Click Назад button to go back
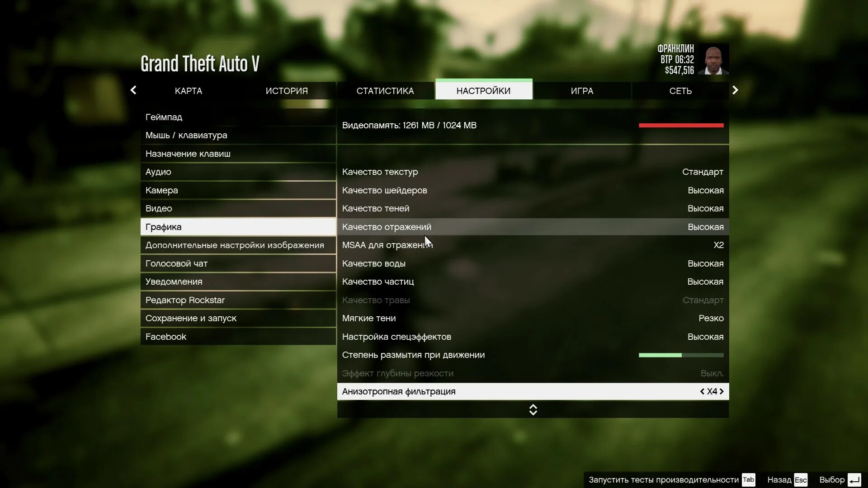 tap(787, 480)
